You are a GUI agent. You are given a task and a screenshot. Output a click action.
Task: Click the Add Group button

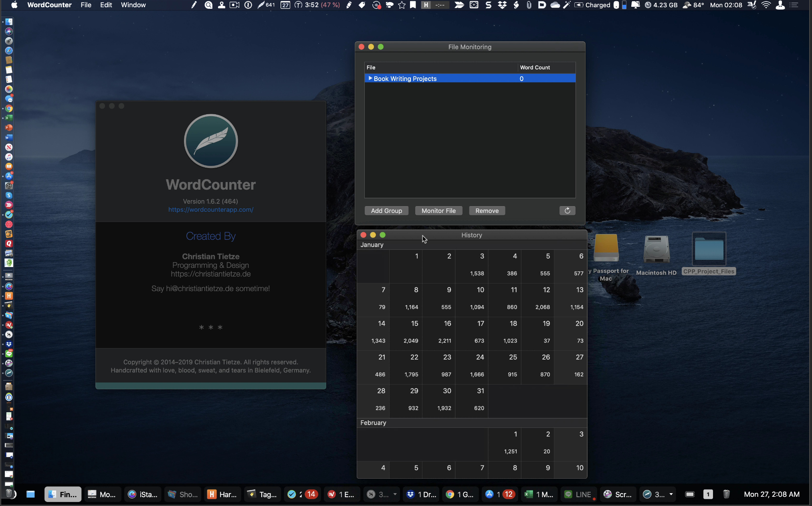tap(386, 211)
